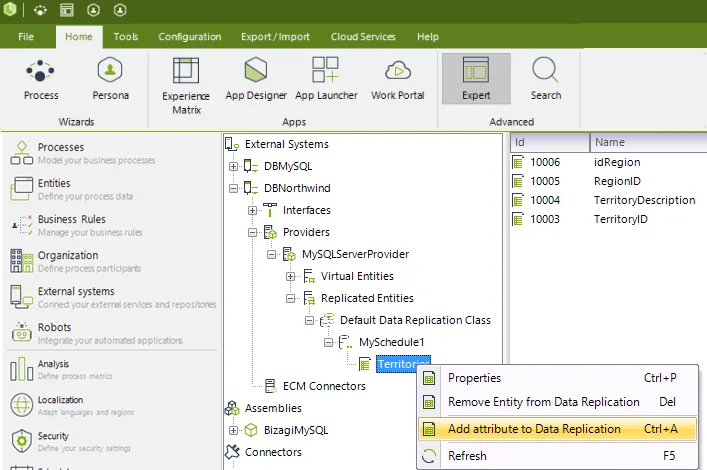The height and width of the screenshot is (470, 707).
Task: Collapse the DBNorthwind node
Action: pyautogui.click(x=233, y=188)
